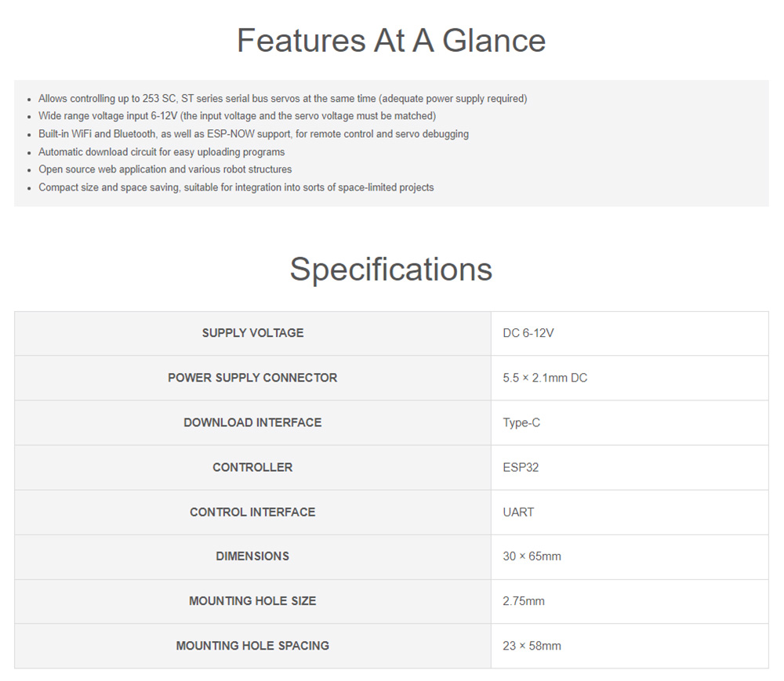Select the SUPPLY VOLTAGE row label
The image size is (784, 681).
(x=252, y=333)
